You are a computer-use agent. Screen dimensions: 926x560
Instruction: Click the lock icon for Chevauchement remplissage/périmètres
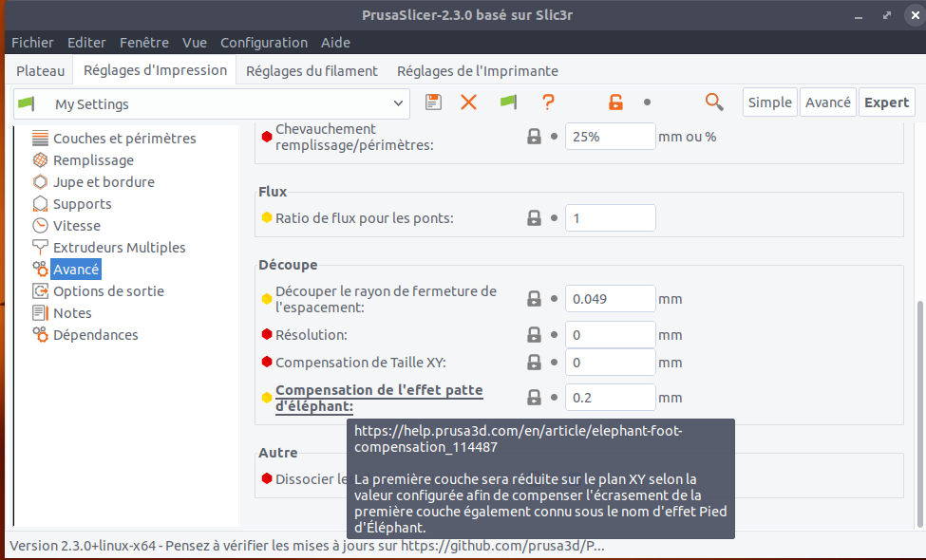click(x=534, y=137)
